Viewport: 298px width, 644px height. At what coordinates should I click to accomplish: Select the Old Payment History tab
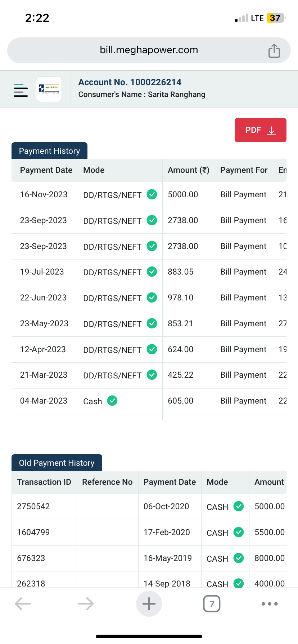tap(57, 463)
